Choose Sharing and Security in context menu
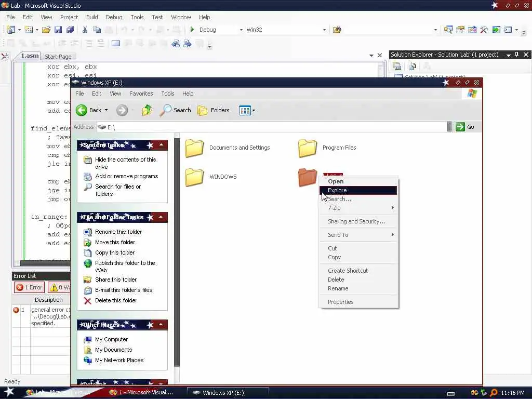This screenshot has height=399, width=532. click(x=358, y=221)
